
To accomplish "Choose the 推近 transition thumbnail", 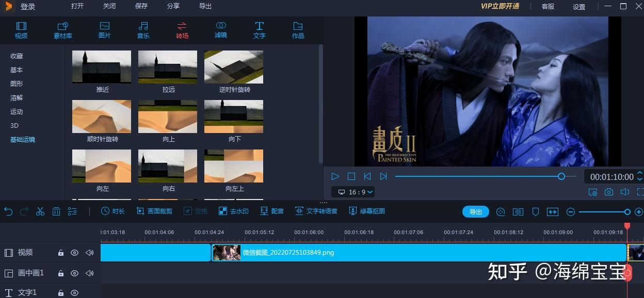I will [x=102, y=67].
